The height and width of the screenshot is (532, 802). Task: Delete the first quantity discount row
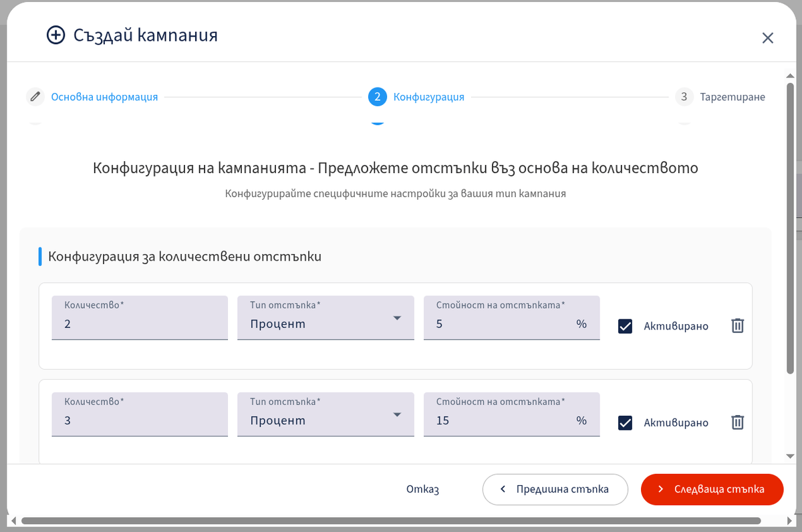[x=737, y=326]
